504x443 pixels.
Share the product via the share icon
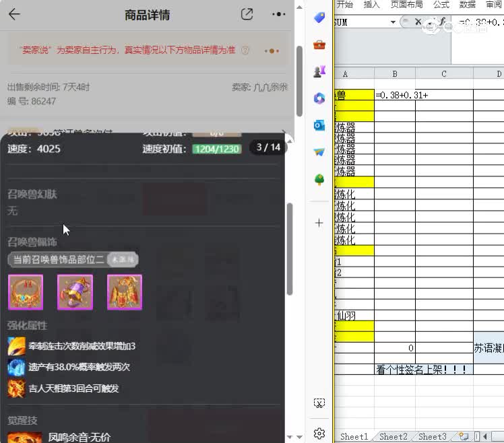coord(247,14)
